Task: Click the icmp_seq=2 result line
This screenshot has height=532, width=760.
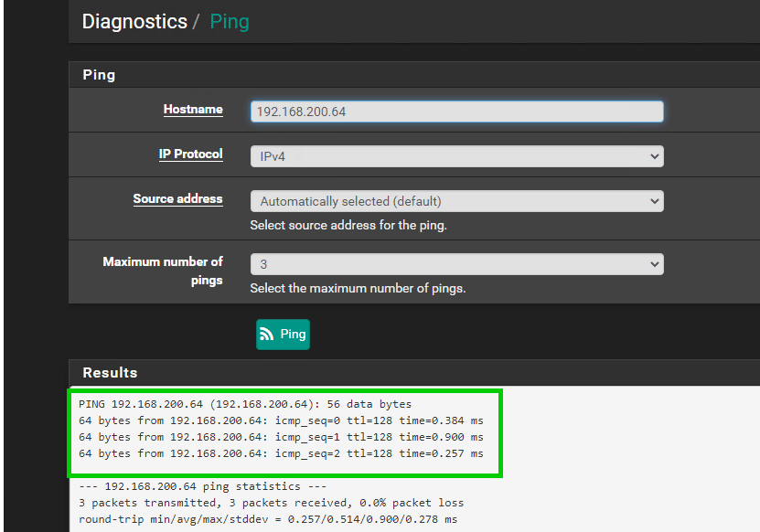Action: click(281, 453)
